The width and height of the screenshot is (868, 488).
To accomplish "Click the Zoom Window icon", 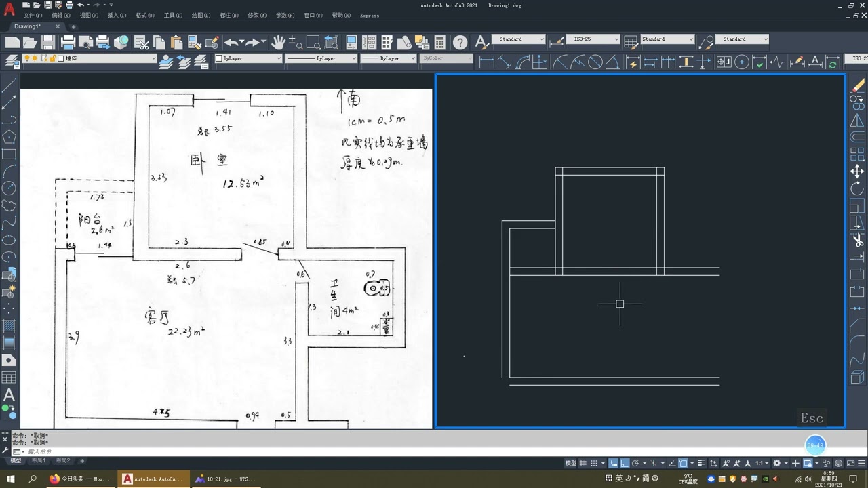I will (313, 43).
